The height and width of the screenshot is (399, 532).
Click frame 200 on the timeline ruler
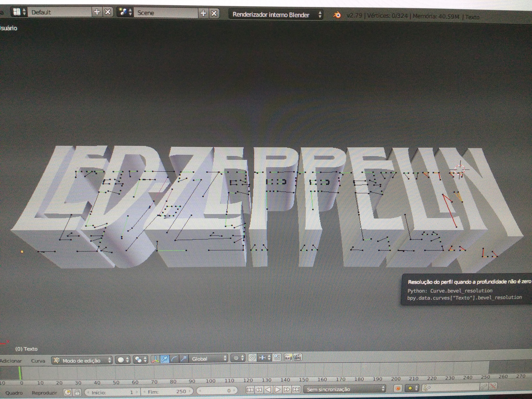[x=396, y=379]
